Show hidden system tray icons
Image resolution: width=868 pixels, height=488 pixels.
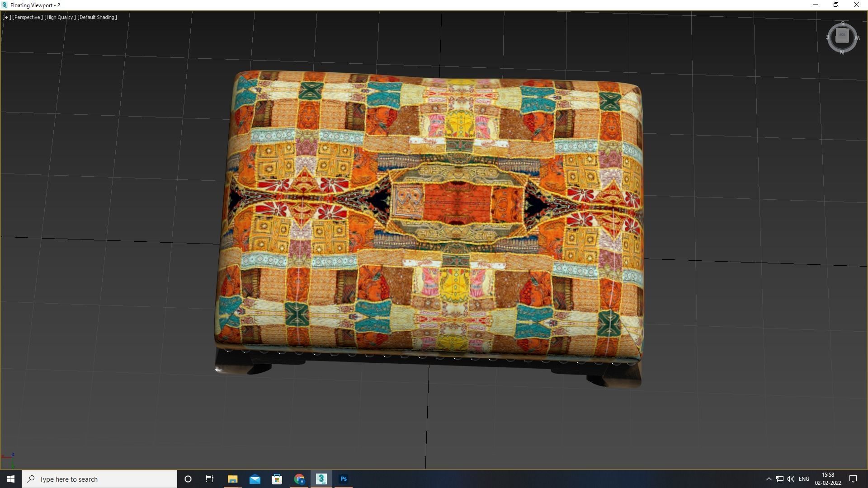pos(769,479)
